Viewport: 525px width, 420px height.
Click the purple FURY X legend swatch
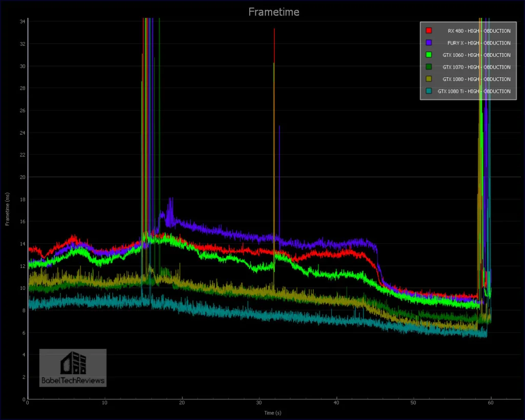coord(429,43)
